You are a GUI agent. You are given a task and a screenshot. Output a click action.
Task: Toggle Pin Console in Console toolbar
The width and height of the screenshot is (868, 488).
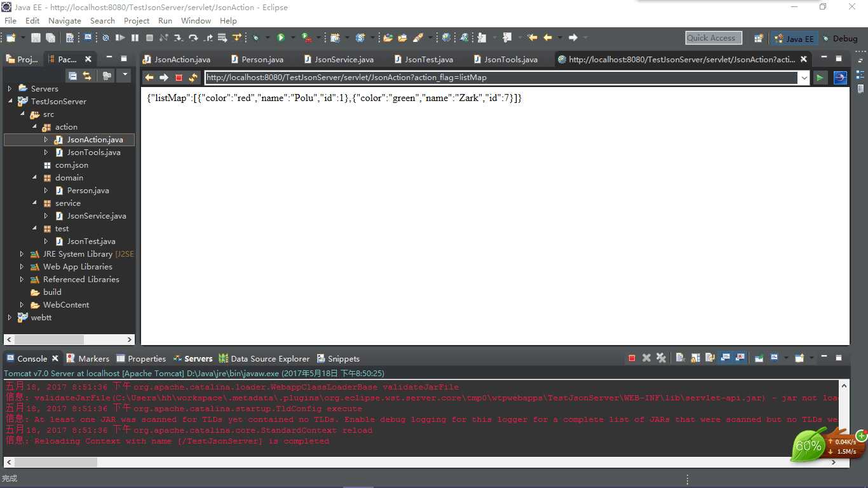[x=759, y=358]
